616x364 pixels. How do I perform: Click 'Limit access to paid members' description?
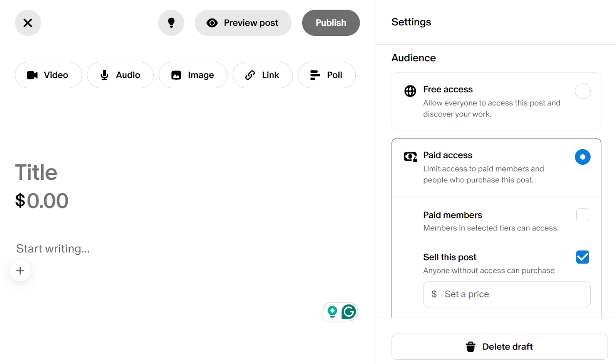(484, 174)
